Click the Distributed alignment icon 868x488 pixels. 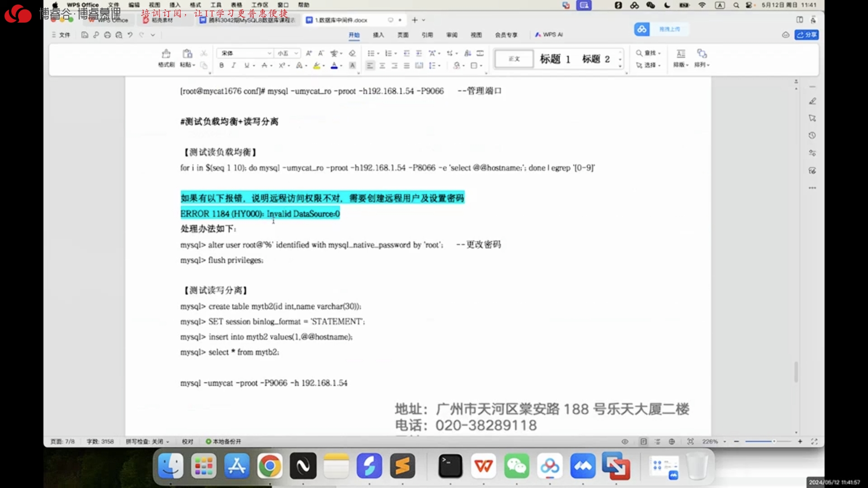419,66
